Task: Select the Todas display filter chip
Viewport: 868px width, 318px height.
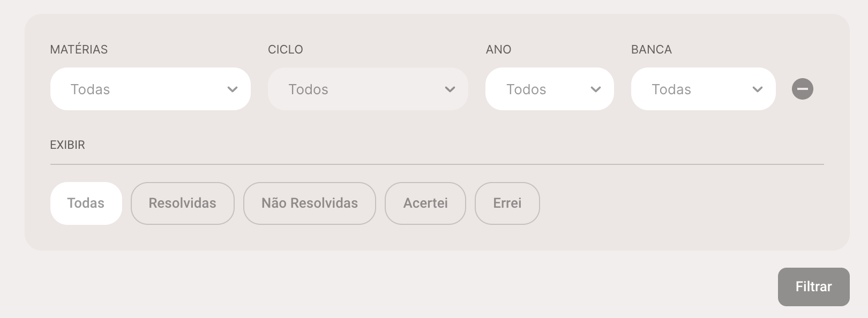Action: [x=86, y=203]
